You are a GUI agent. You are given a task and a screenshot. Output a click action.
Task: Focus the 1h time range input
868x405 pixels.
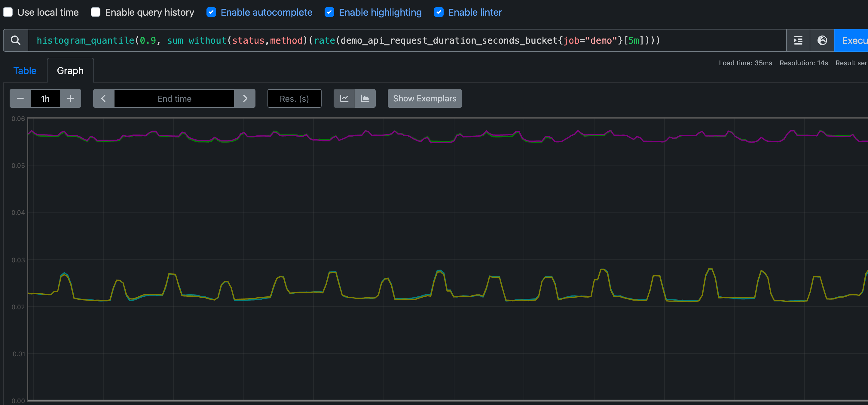coord(45,98)
